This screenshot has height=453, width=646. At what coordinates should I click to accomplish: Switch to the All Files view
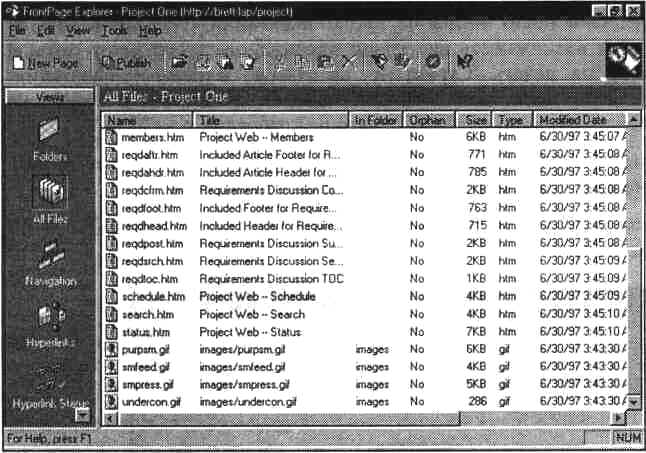coord(50,200)
